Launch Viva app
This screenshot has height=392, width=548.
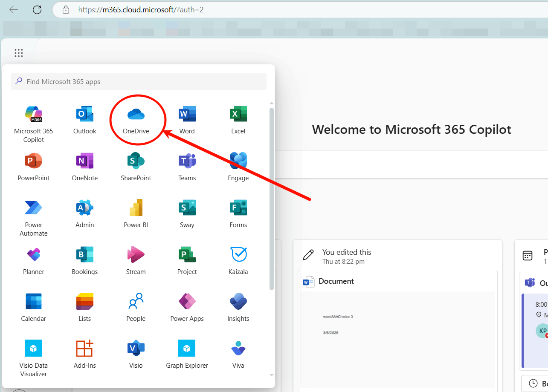pos(238,354)
